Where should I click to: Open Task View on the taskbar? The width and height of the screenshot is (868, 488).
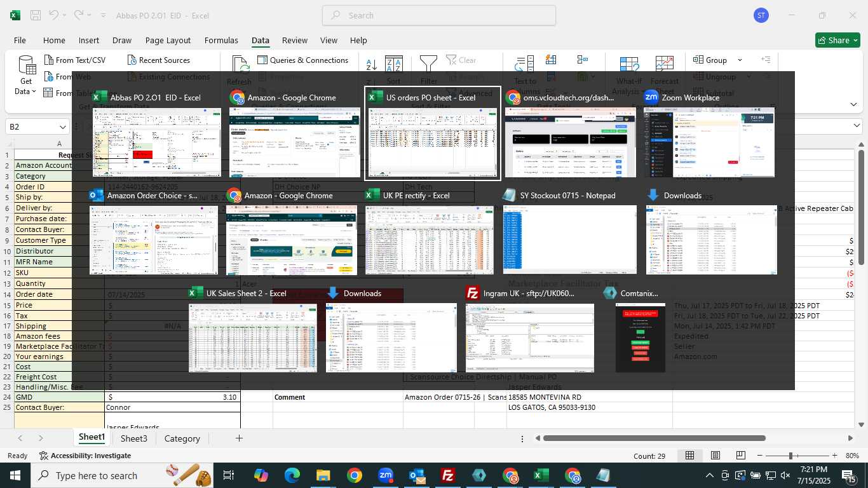(x=229, y=475)
